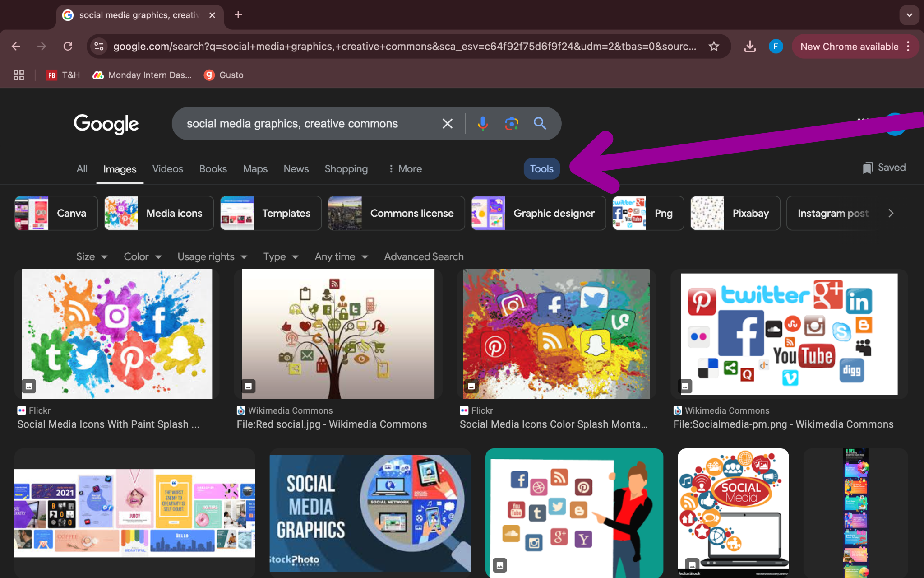Select the Canva suggestion chip

click(56, 213)
